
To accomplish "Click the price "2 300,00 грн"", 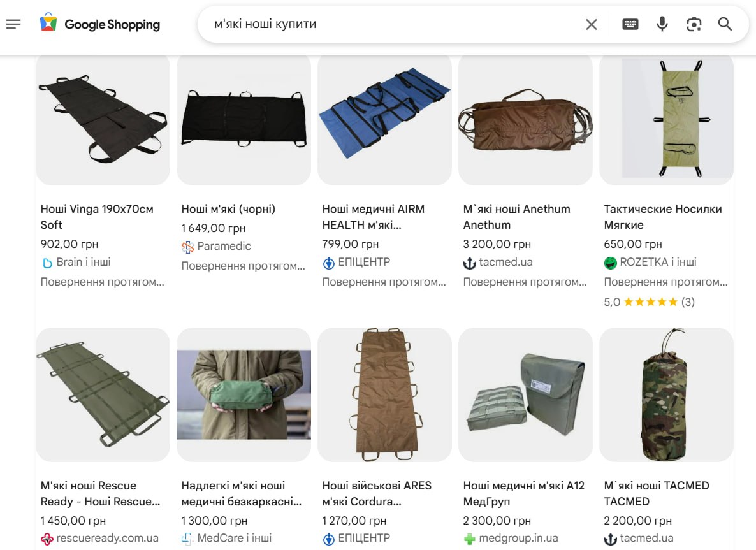I will click(497, 521).
